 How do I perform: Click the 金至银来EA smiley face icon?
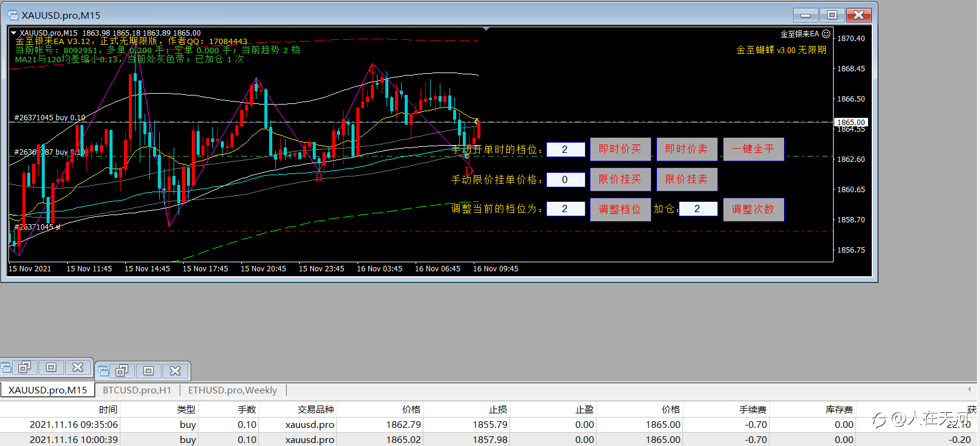(x=826, y=34)
